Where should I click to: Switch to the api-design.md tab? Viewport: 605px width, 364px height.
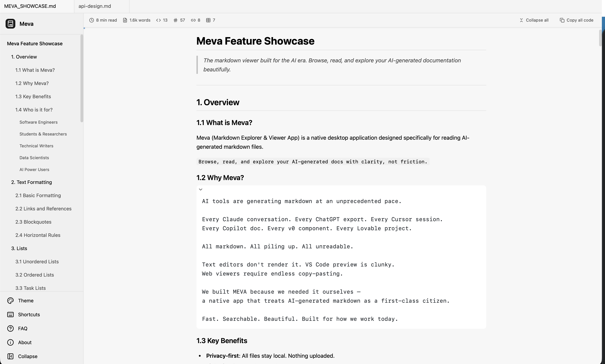pyautogui.click(x=95, y=6)
